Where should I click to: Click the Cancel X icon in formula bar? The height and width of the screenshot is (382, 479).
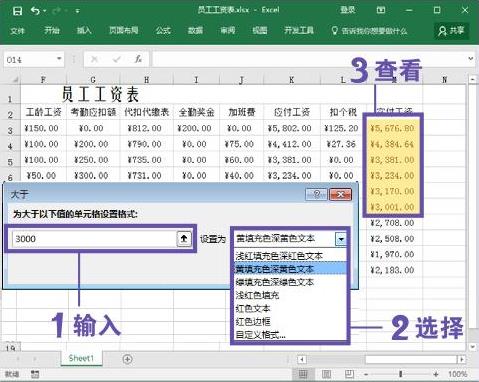[94, 59]
